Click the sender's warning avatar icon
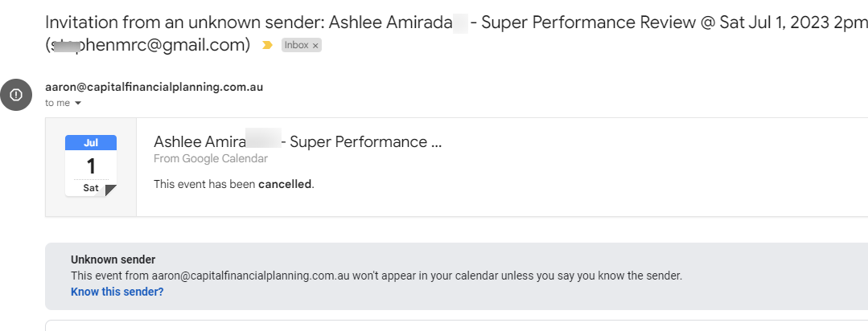 [x=16, y=95]
